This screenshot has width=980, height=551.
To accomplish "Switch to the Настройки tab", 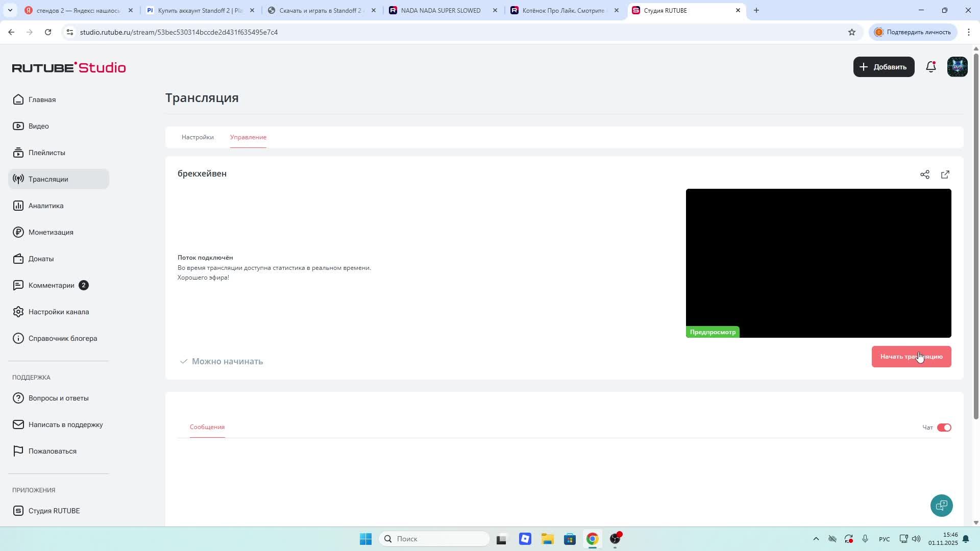I will click(198, 137).
